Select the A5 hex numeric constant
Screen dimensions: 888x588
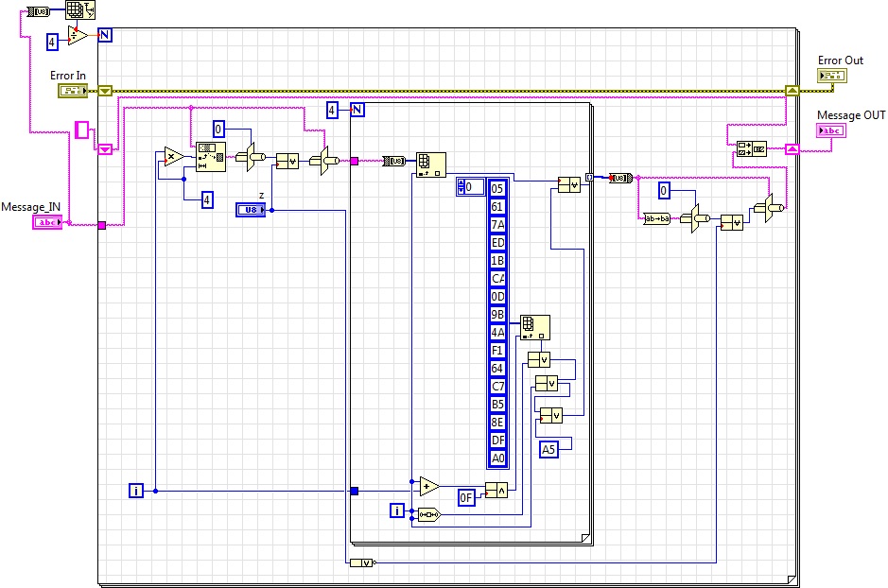(548, 449)
